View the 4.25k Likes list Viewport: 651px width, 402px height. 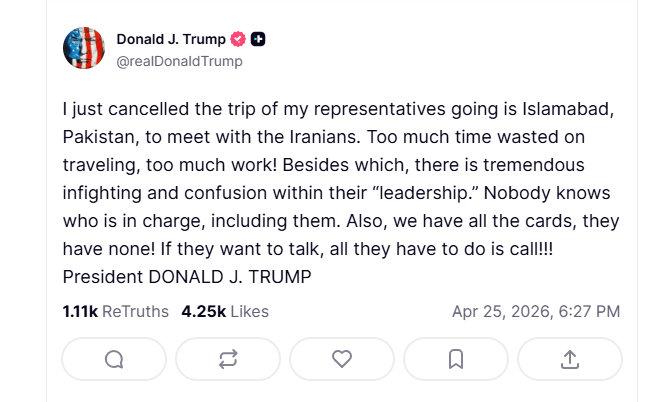click(x=225, y=311)
